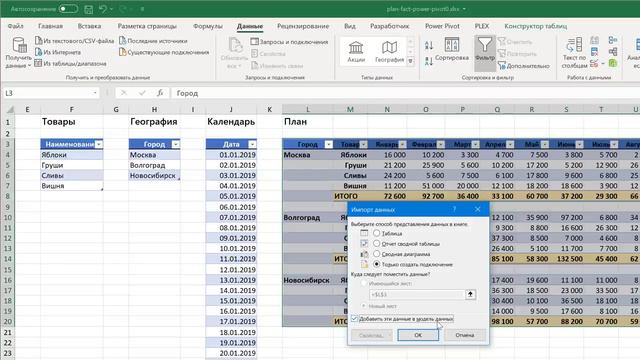Select all cells corner triangle
Viewport: 640px width, 360px height.
(10, 109)
